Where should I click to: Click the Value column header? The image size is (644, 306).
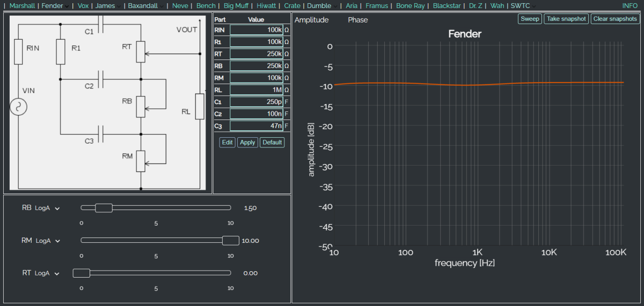click(x=256, y=19)
